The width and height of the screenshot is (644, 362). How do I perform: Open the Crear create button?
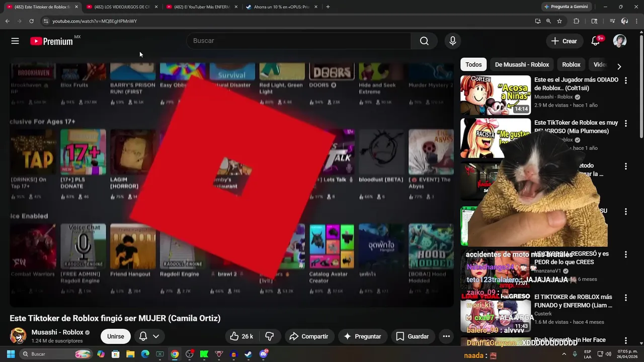(x=564, y=41)
